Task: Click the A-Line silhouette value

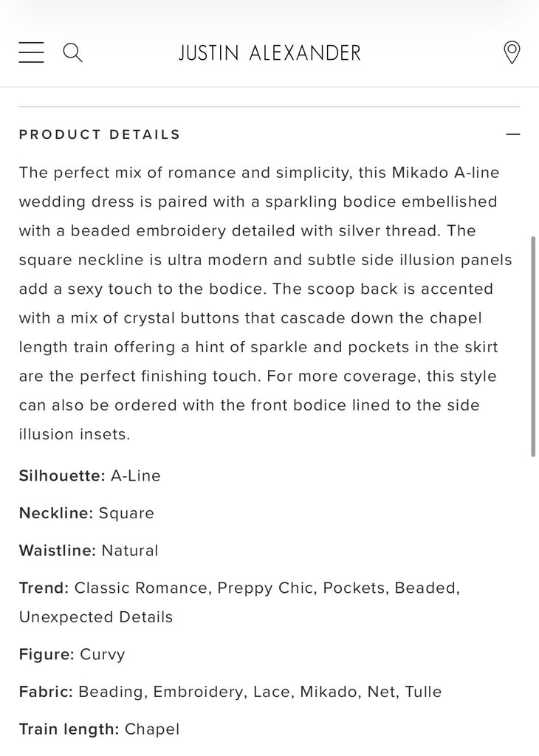Action: (x=136, y=476)
